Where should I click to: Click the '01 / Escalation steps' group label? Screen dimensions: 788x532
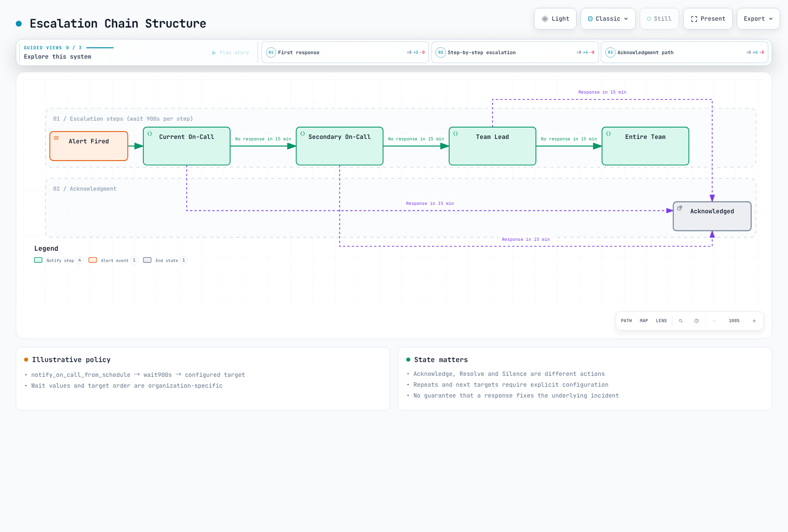(123, 119)
